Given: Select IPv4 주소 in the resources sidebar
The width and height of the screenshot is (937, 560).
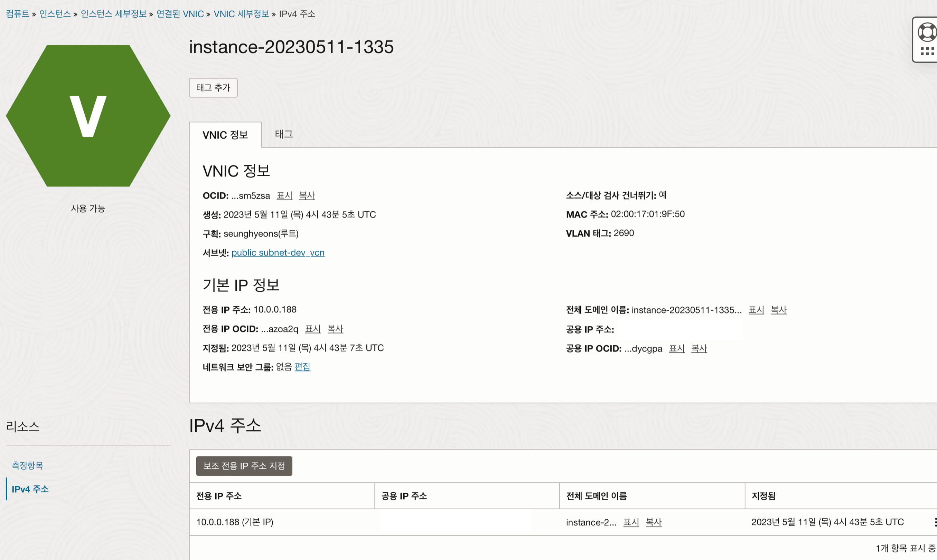Looking at the screenshot, I should 30,489.
